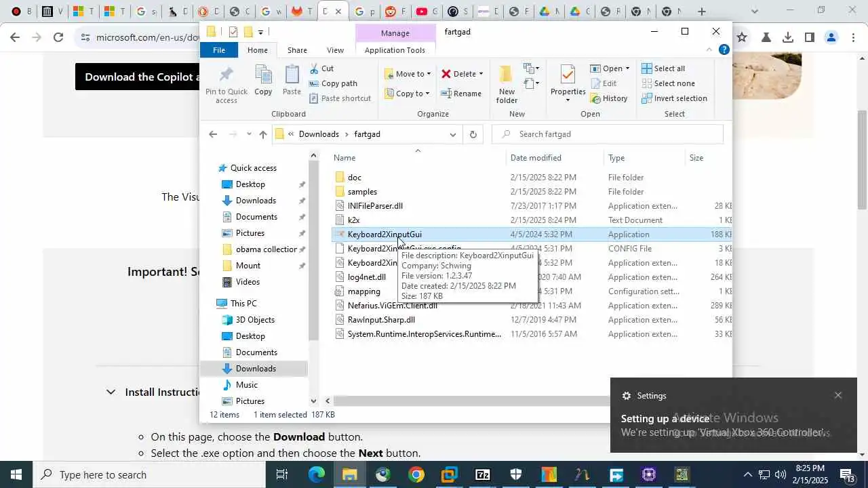Click the taskbar search box
This screenshot has width=868, height=488.
(149, 474)
